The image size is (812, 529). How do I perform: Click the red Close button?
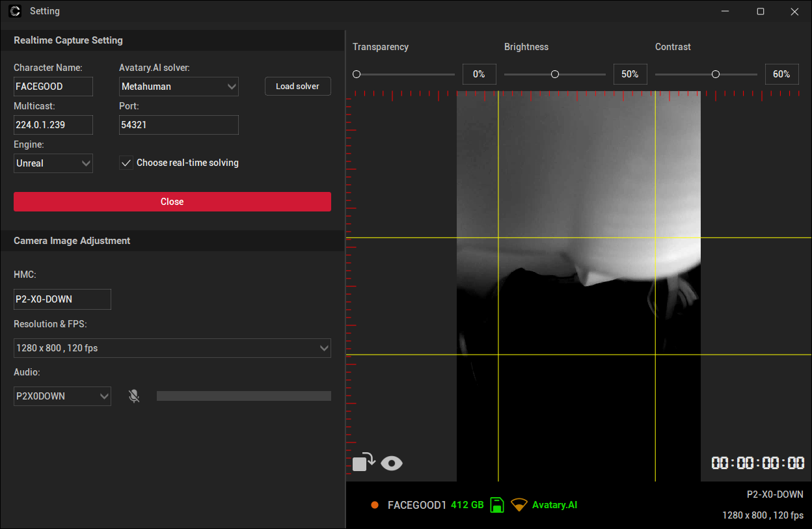[x=172, y=202]
